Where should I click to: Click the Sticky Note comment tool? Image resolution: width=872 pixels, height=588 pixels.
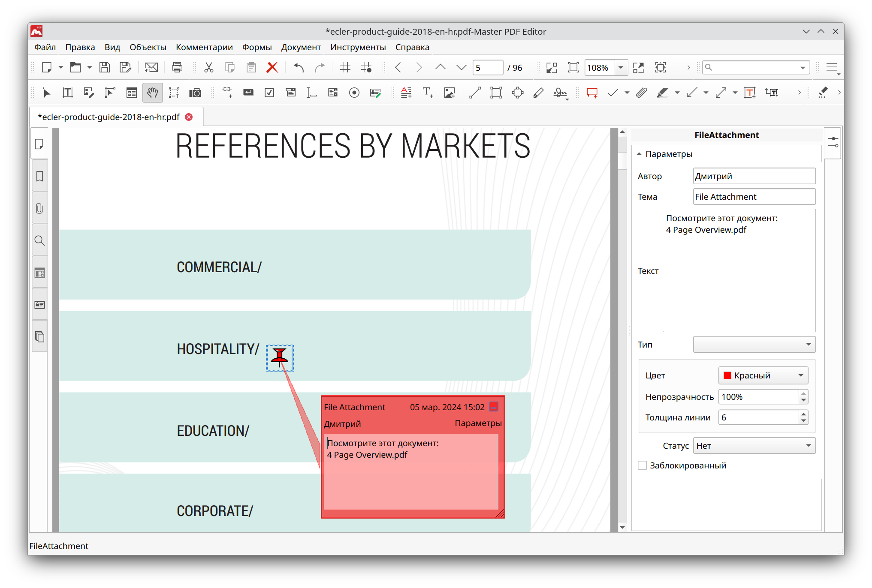pyautogui.click(x=592, y=93)
